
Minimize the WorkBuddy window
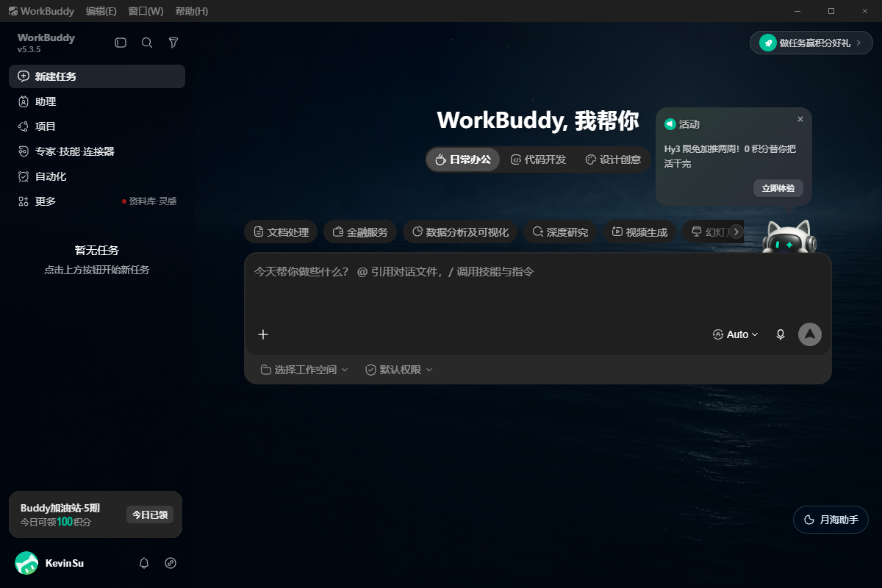click(x=797, y=11)
